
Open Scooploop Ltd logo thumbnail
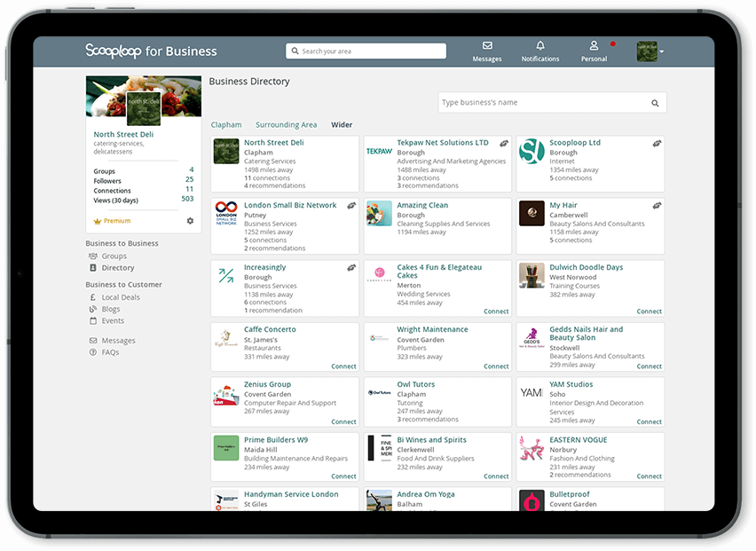click(x=532, y=151)
